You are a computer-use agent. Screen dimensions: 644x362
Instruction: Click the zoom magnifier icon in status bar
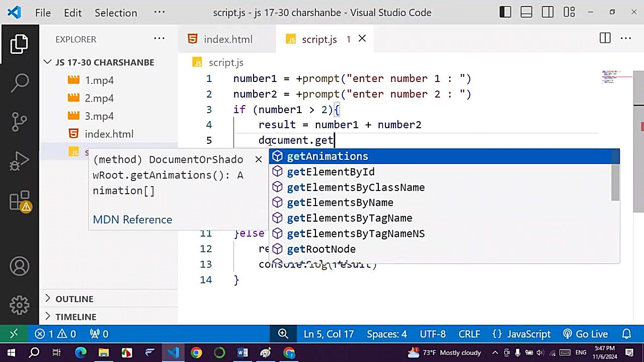pos(283,334)
